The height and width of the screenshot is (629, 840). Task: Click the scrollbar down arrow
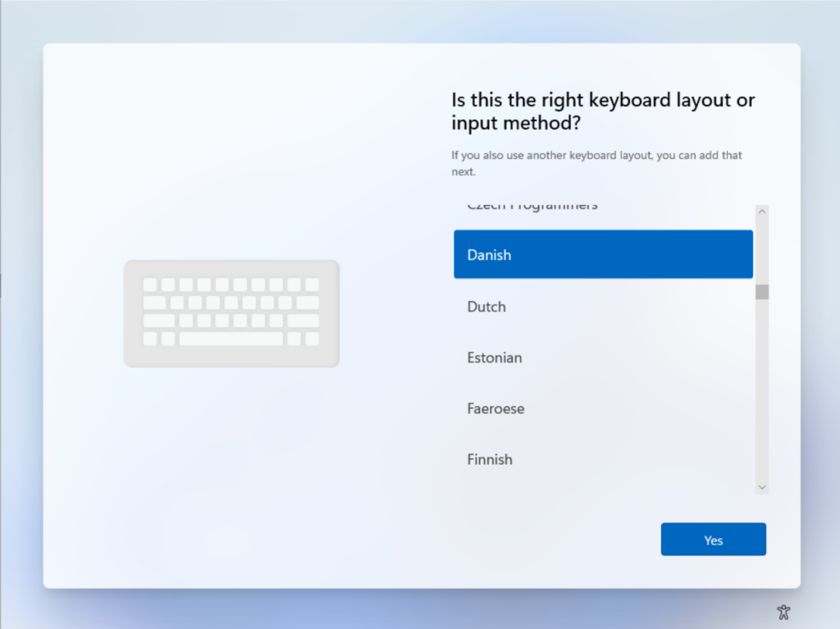(x=762, y=487)
